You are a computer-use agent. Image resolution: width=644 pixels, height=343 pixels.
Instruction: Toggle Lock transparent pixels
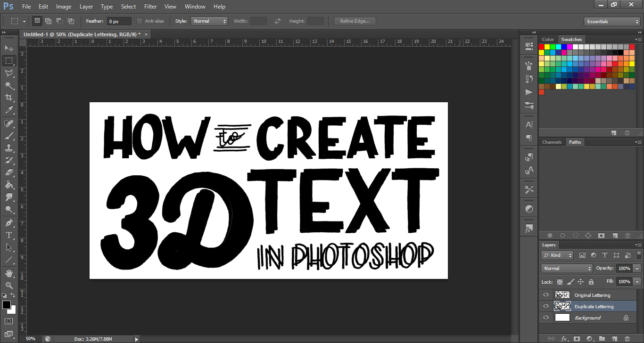click(560, 282)
